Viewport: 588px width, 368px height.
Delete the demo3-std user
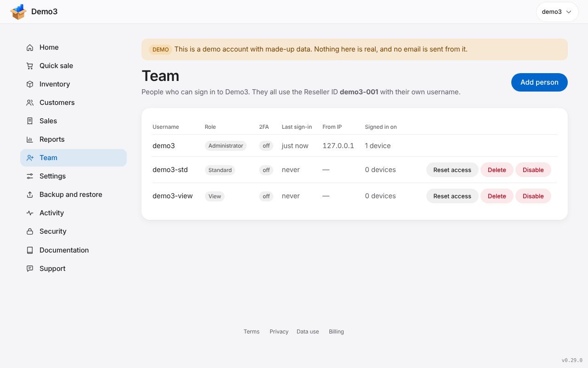pos(497,170)
